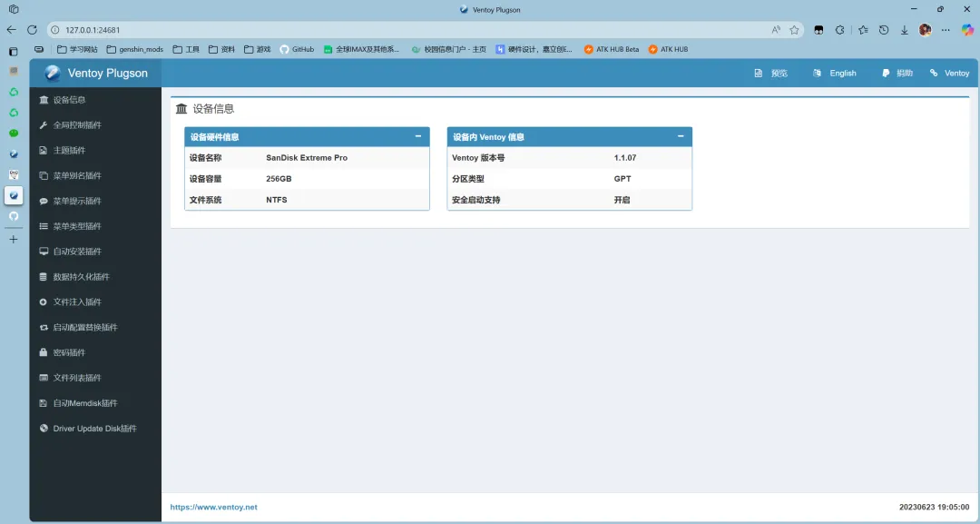Open the browser History icon
The width and height of the screenshot is (980, 524).
(x=884, y=30)
